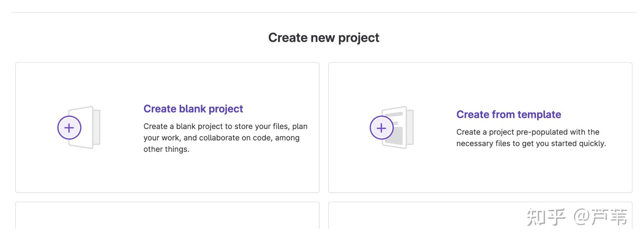
Task: Select the Create new project heading
Action: (x=323, y=38)
